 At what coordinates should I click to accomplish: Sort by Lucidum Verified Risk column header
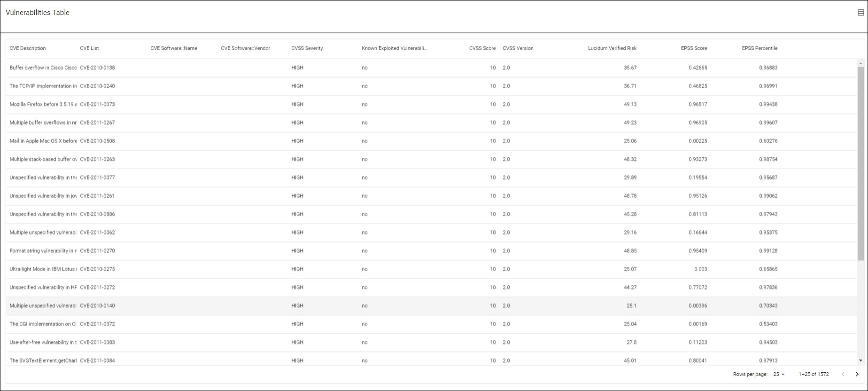(x=612, y=48)
